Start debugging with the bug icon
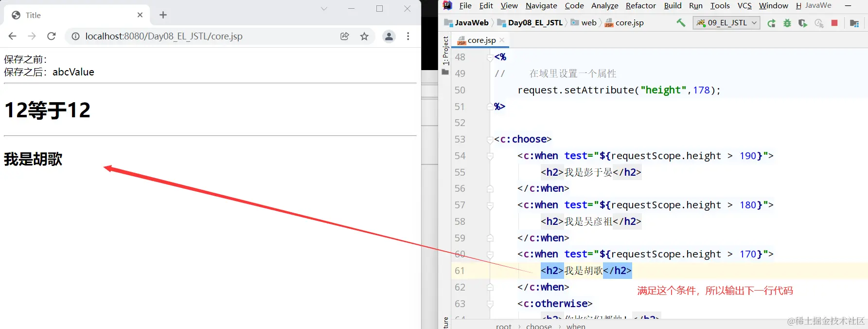Screen dimensions: 868x329 (x=787, y=23)
